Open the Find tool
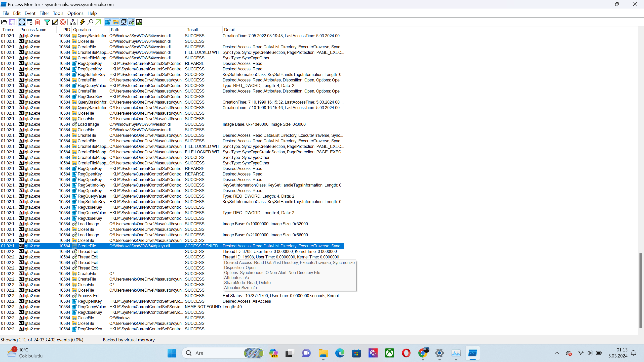This screenshot has height=362, width=644. (90, 22)
